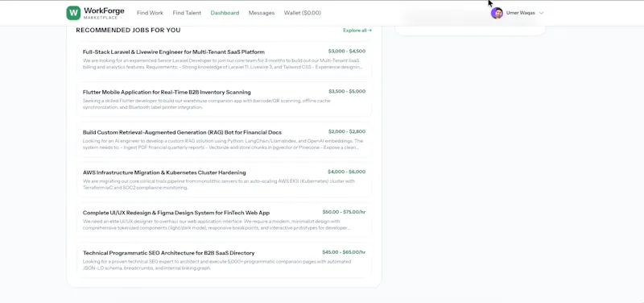Open the Find Talent menu
The image size is (644, 303).
coord(187,13)
